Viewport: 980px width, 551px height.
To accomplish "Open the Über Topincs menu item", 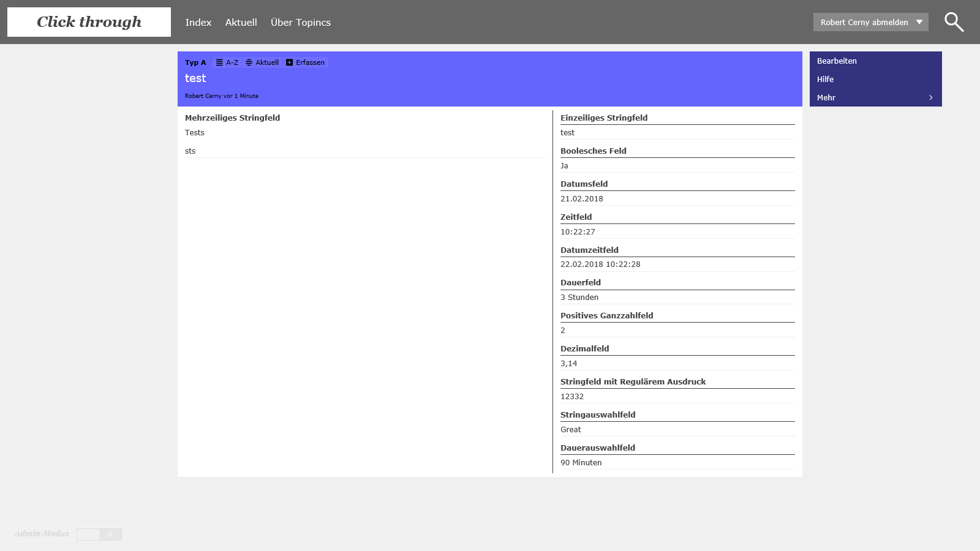I will [300, 22].
